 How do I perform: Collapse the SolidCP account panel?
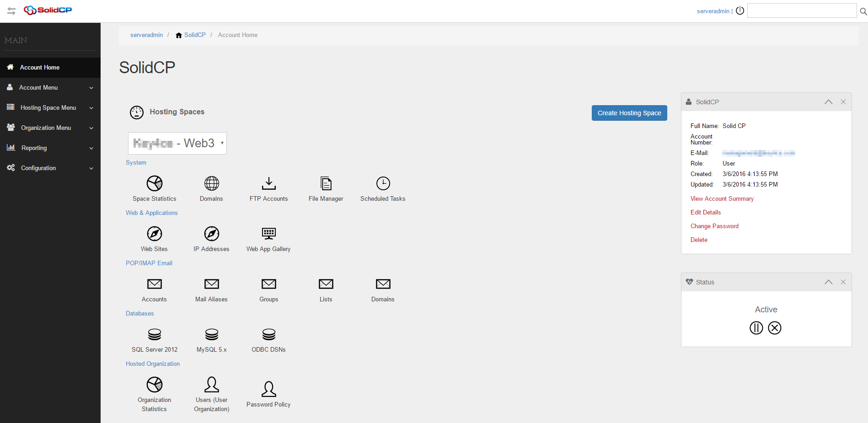click(x=828, y=102)
